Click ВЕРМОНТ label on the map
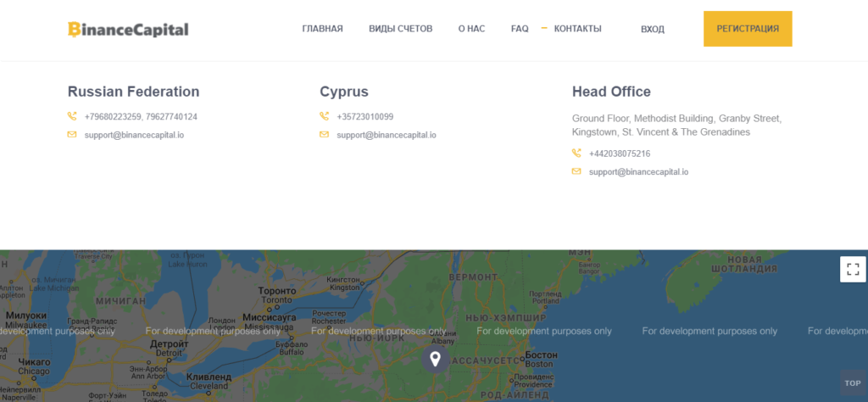868x402 pixels. [473, 276]
